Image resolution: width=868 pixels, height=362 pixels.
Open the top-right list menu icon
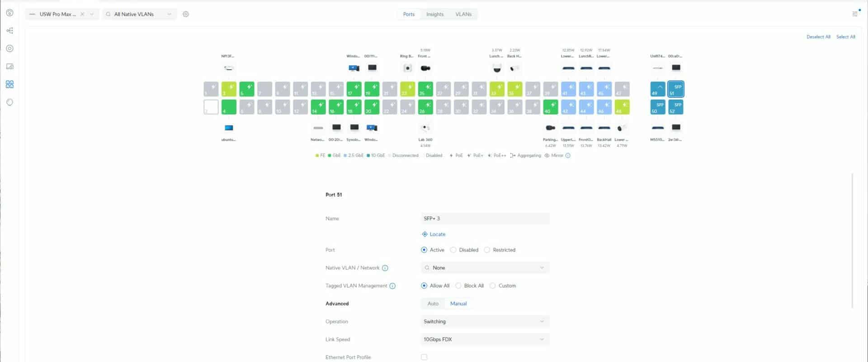click(855, 14)
